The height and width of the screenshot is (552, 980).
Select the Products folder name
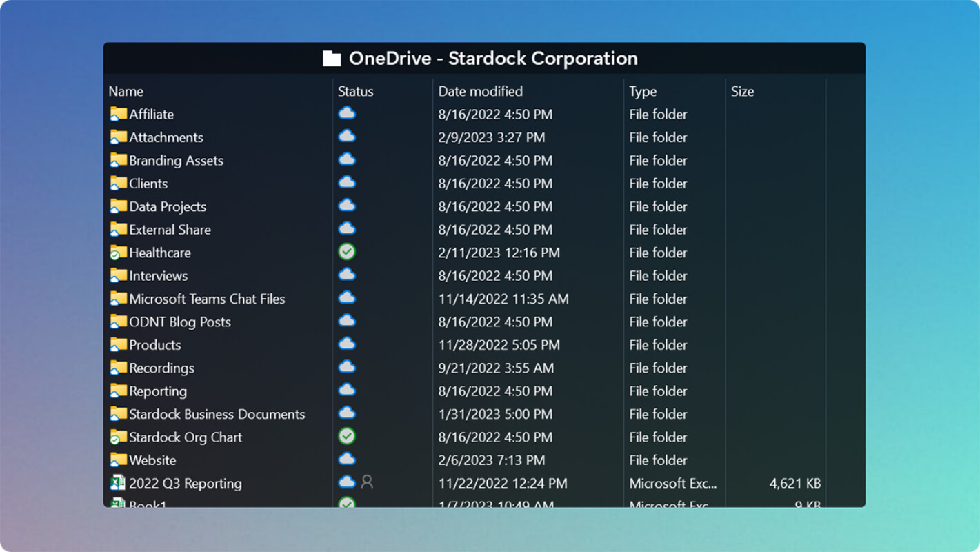[x=155, y=345]
